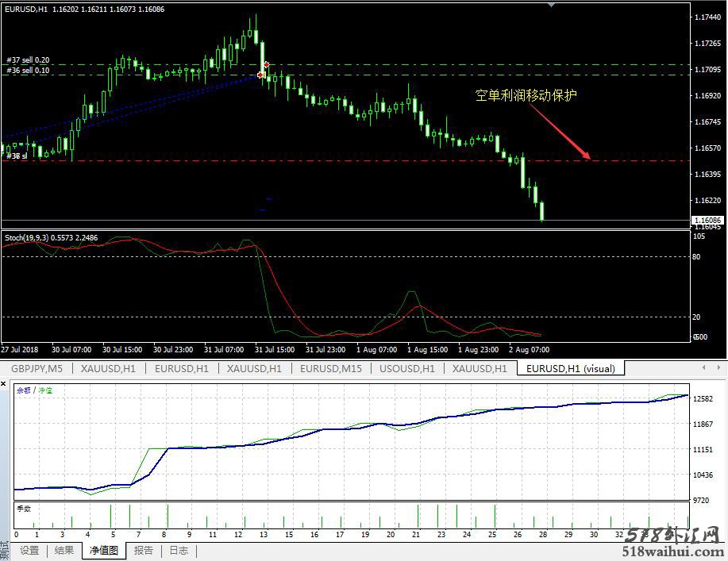
Task: Open the tester 日志 tab
Action: click(179, 551)
